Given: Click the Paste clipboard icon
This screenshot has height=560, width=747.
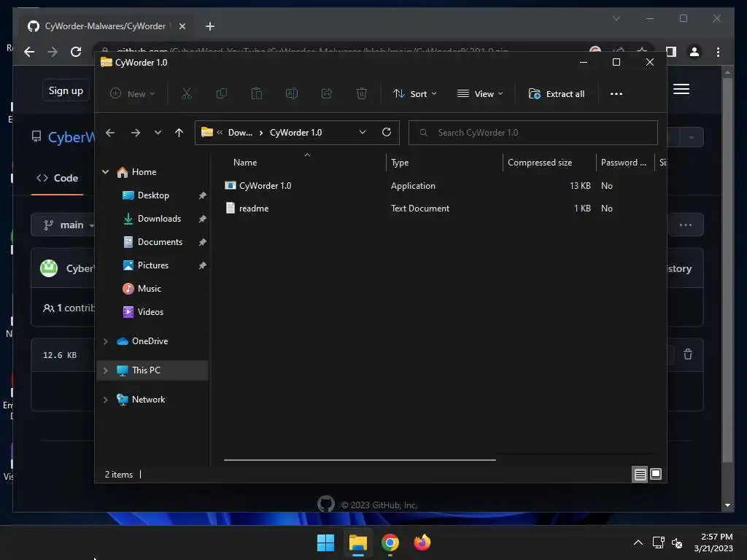Looking at the screenshot, I should pyautogui.click(x=257, y=94).
